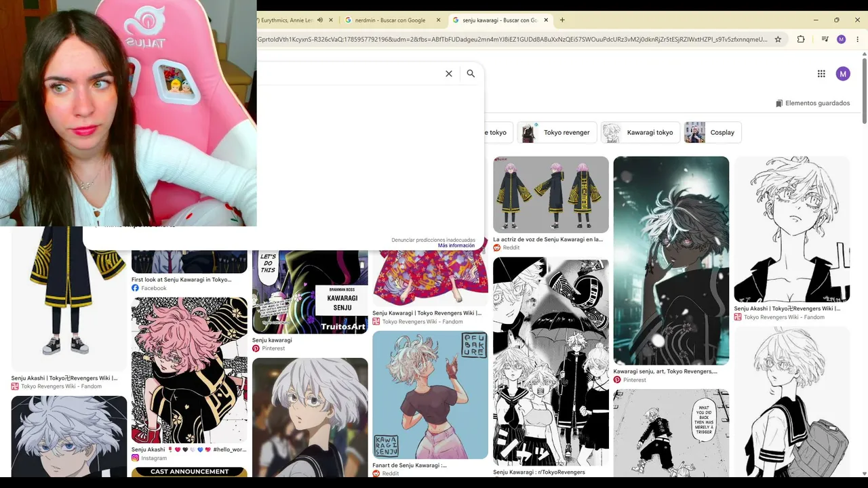Open the Senju Akashi wiki title under the sketch
This screenshot has height=488, width=868.
coord(787,308)
